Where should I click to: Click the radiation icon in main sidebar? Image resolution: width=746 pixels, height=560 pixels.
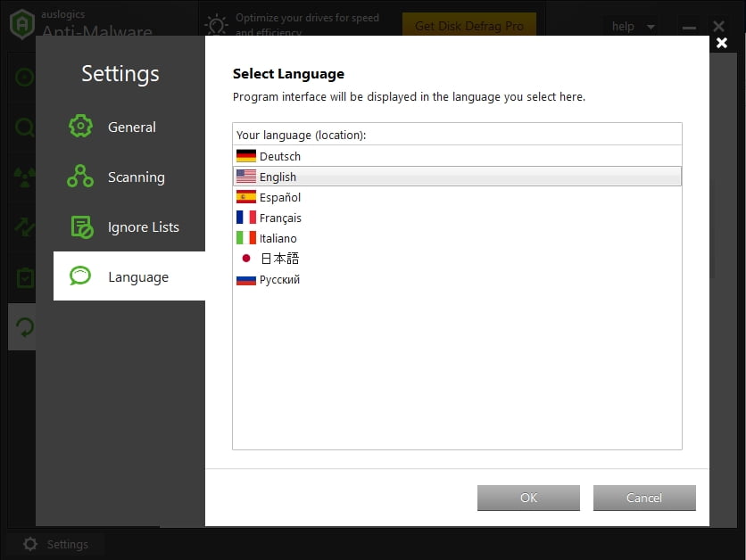point(24,177)
